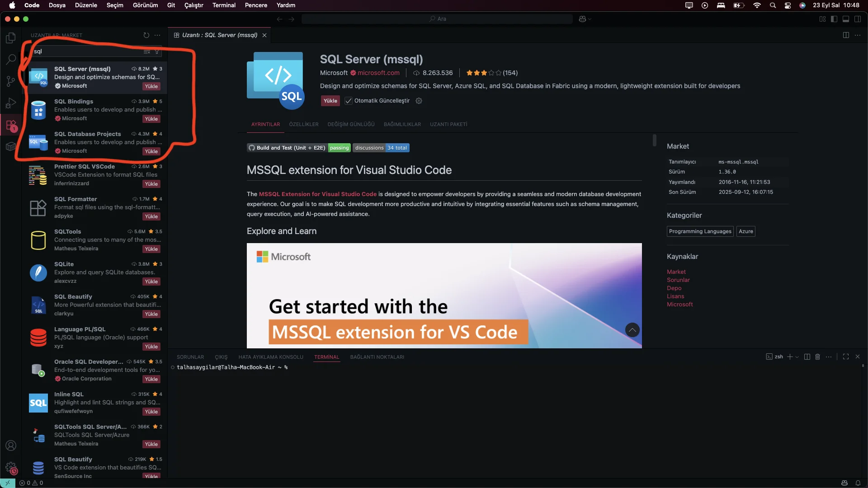The image size is (868, 488).
Task: Click Yükle button for SQLTools extension
Action: pos(151,249)
